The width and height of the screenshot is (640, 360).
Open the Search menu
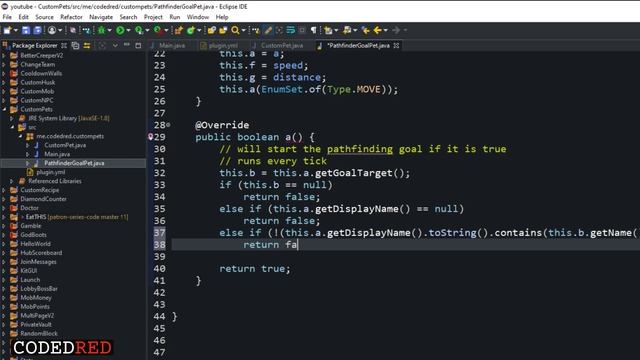coord(128,17)
